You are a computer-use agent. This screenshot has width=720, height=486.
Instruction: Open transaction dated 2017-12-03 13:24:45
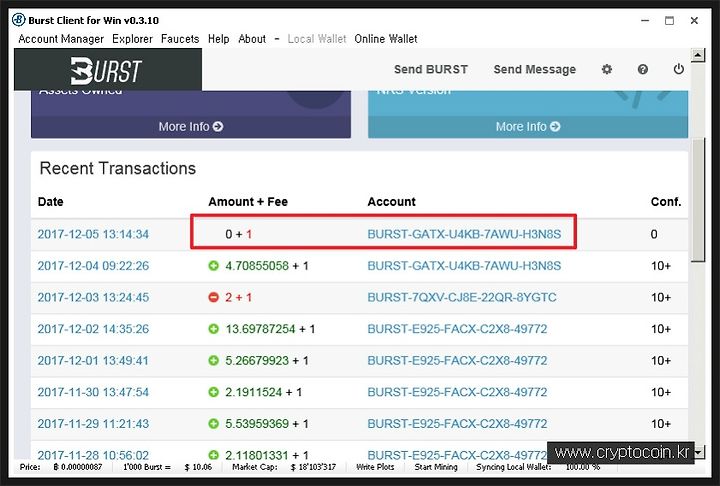click(x=93, y=298)
